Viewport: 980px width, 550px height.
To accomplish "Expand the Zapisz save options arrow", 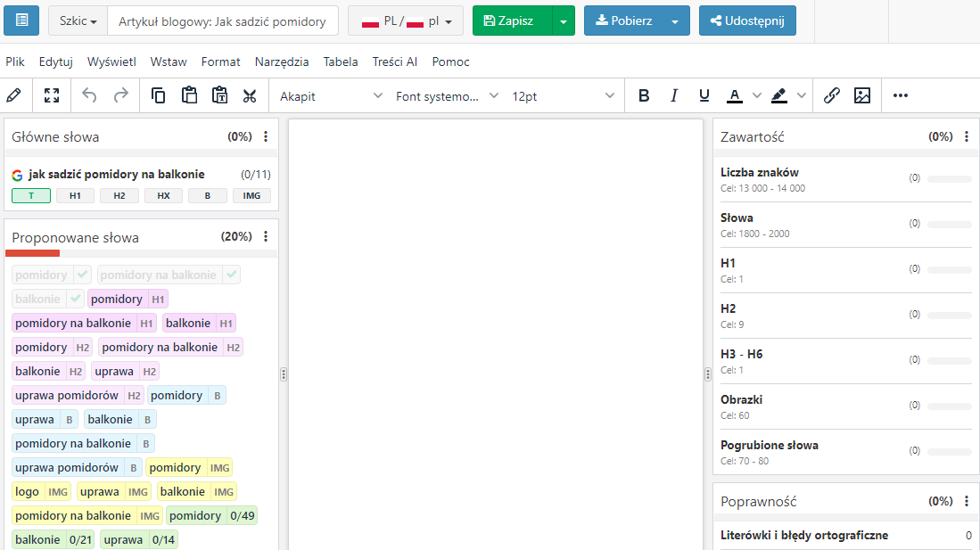I will pos(564,21).
